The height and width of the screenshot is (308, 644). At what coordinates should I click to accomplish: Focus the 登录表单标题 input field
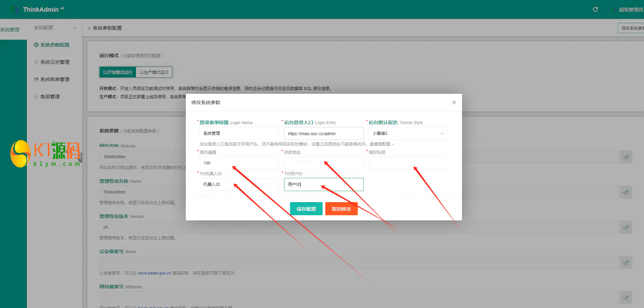coord(239,133)
